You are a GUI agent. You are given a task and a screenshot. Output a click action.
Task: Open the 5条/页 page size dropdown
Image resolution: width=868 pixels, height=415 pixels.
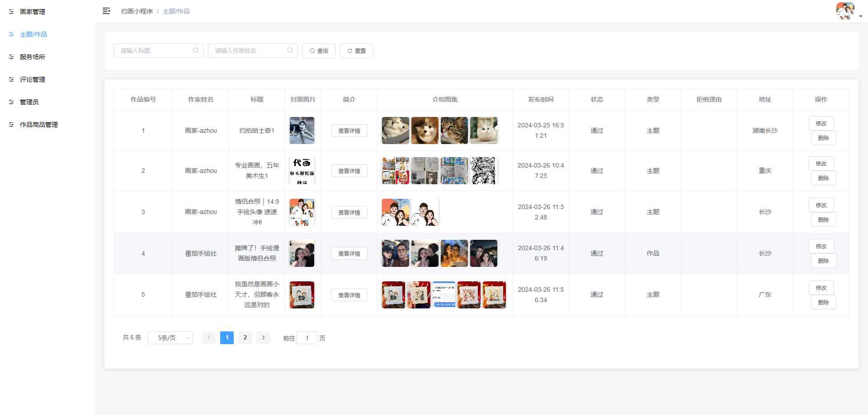pos(170,338)
